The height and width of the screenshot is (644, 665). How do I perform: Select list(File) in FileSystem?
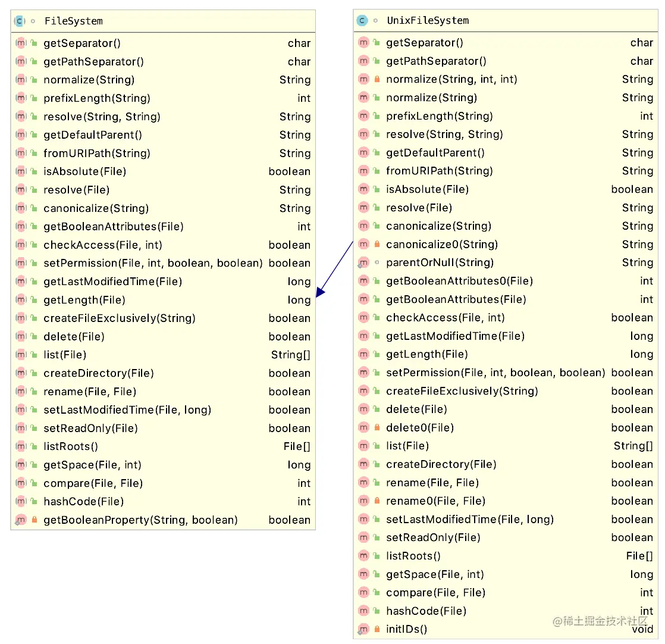click(x=65, y=355)
